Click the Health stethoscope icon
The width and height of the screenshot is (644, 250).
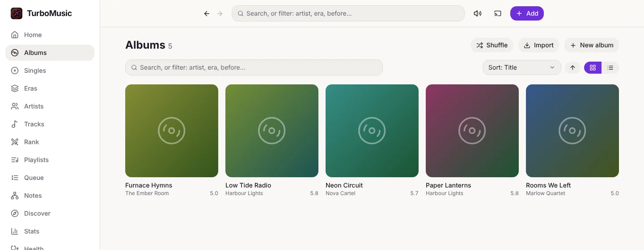coord(15,248)
